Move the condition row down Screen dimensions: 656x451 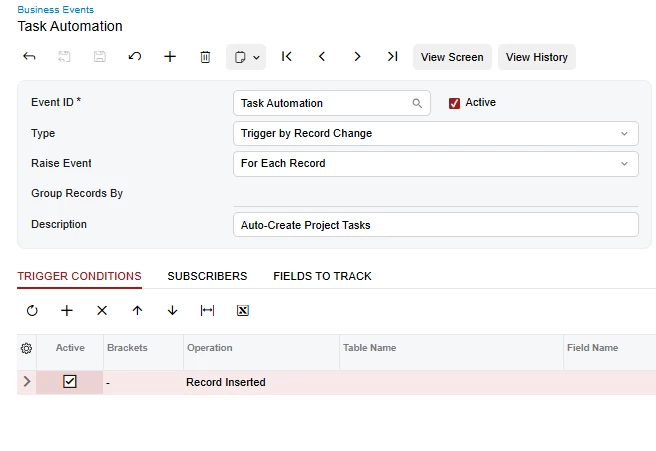point(172,310)
